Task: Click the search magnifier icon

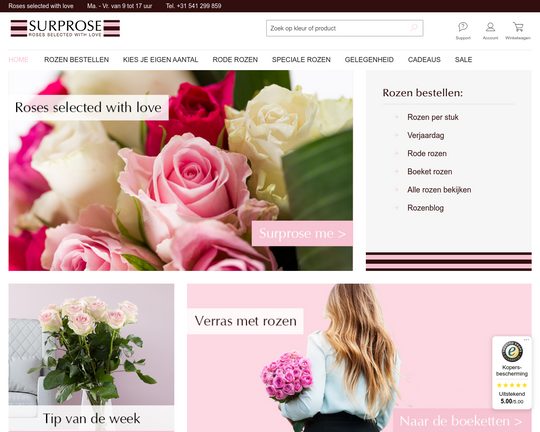Action: coord(414,28)
